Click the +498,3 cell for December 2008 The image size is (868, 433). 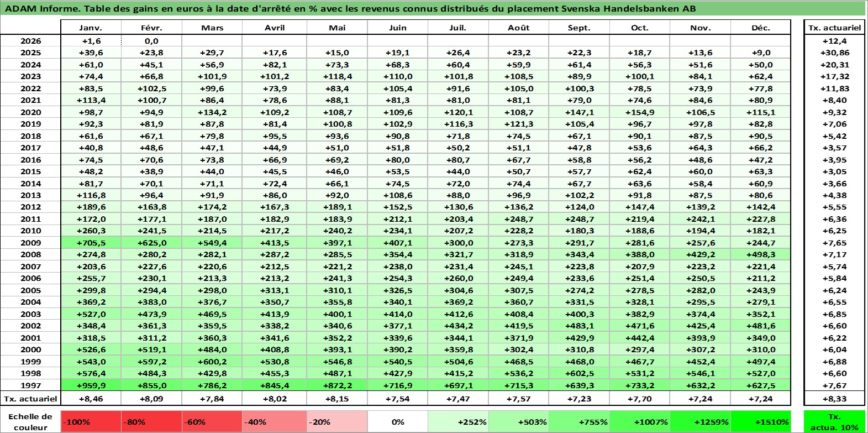point(761,254)
